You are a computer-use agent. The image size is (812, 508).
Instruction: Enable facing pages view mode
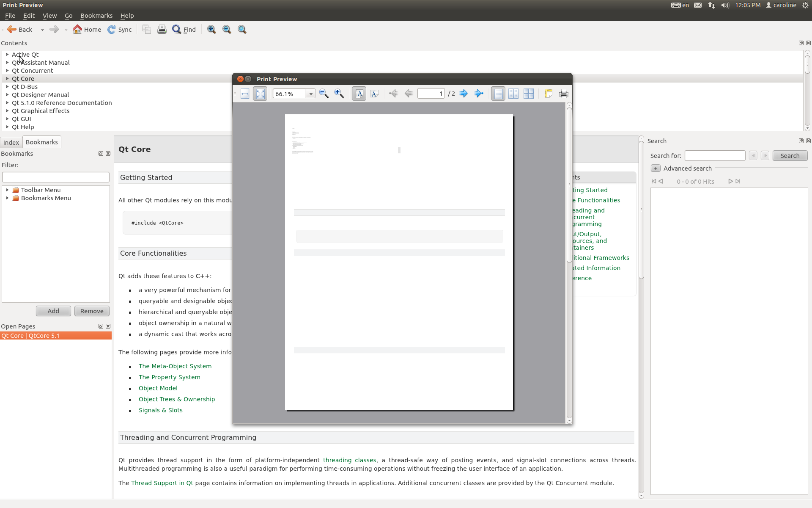pyautogui.click(x=513, y=94)
